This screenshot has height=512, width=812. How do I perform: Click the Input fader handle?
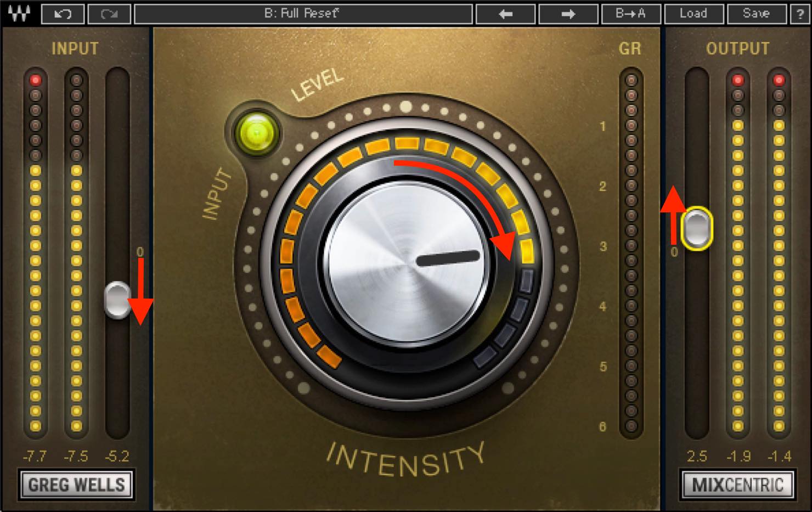(x=117, y=300)
